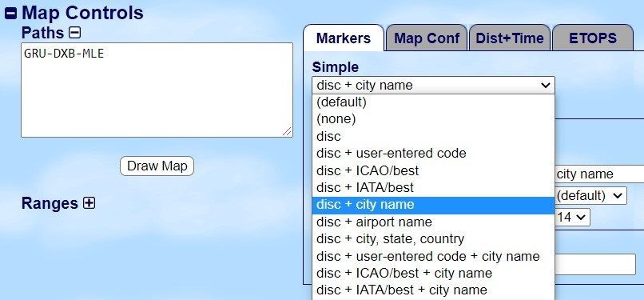Collapse the Map Controls section
The width and height of the screenshot is (644, 300).
tap(10, 14)
